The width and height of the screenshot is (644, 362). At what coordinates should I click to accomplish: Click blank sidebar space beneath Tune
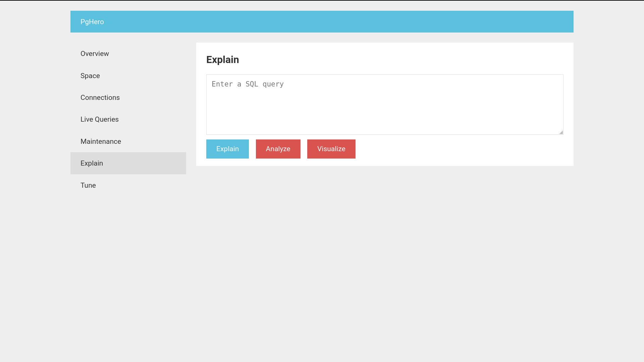point(127,251)
